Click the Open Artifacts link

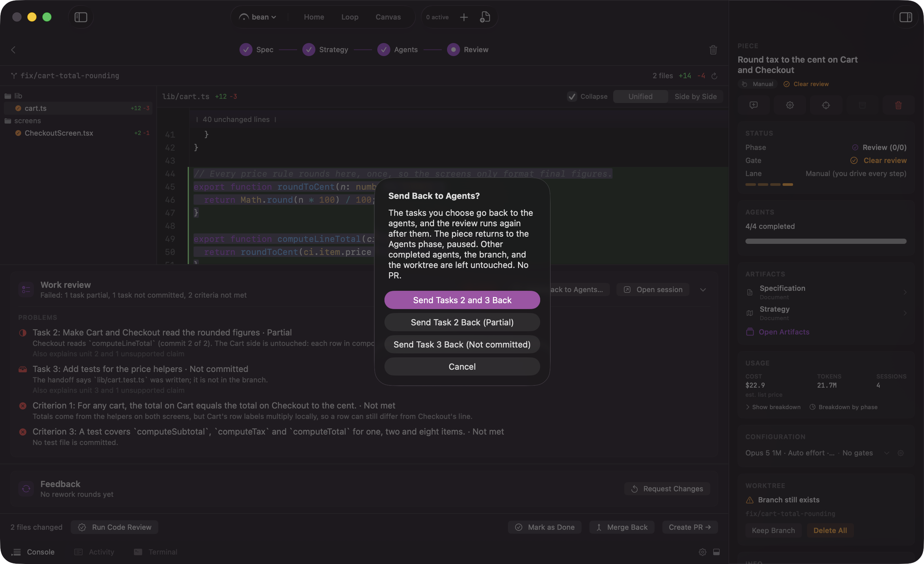pyautogui.click(x=778, y=332)
